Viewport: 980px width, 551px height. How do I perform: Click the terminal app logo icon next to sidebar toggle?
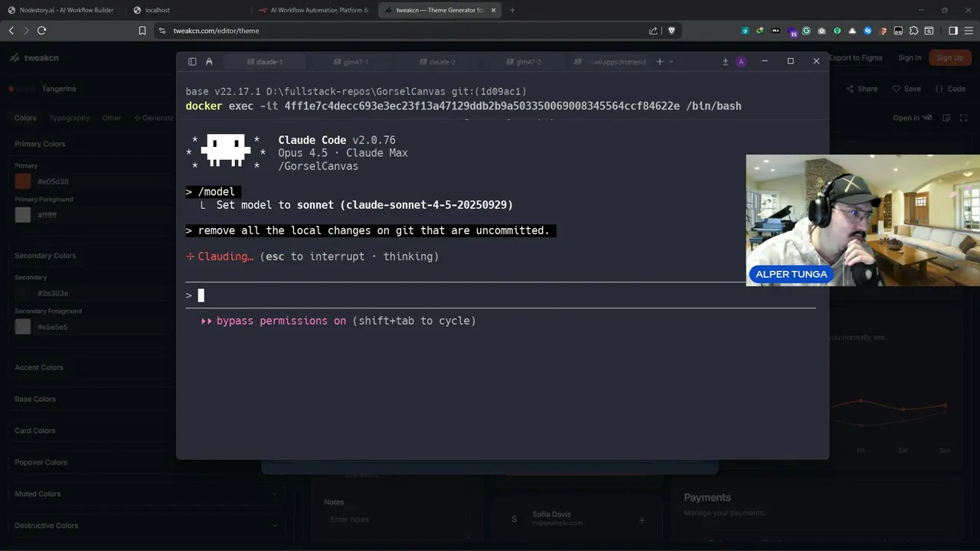coord(209,62)
